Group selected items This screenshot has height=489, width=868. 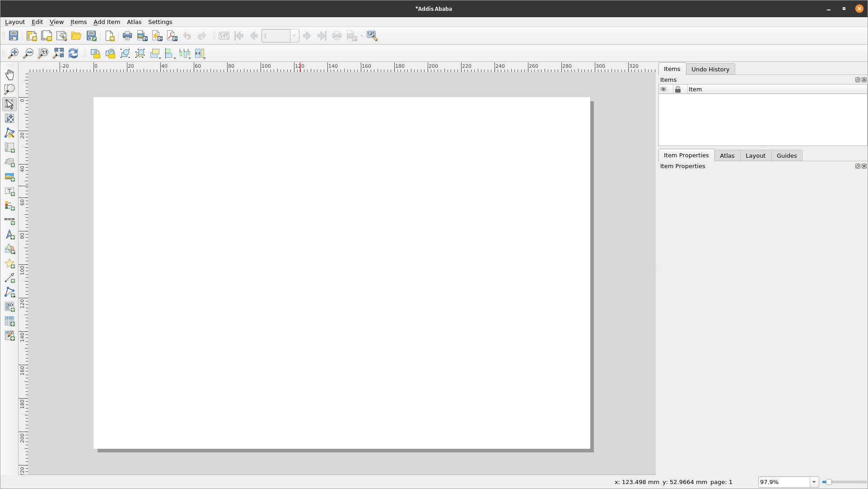pyautogui.click(x=125, y=53)
